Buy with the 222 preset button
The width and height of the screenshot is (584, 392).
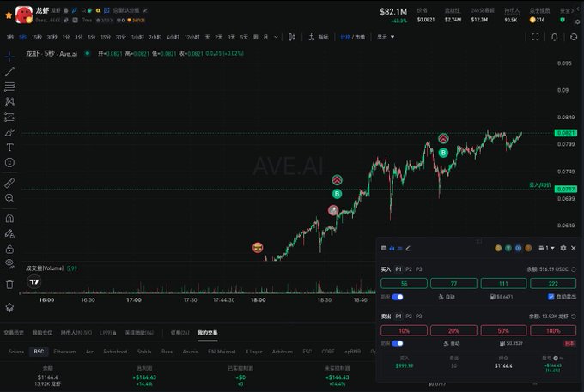point(553,284)
